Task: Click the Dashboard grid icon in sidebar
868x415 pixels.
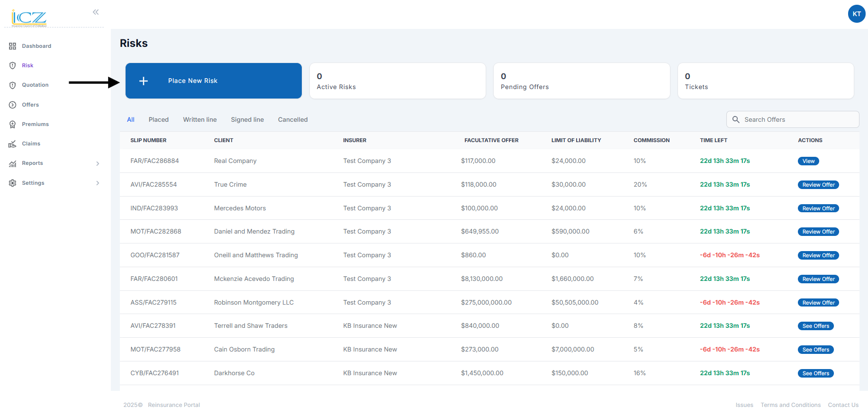Action: point(12,46)
